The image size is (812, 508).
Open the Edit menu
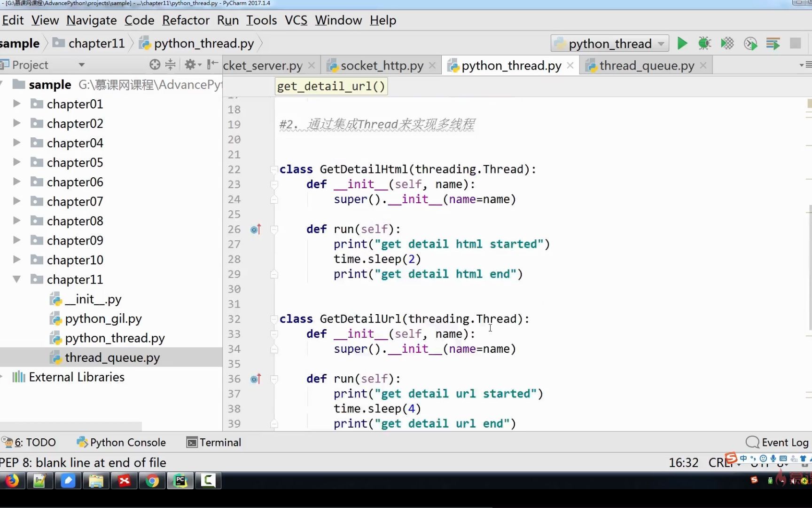pyautogui.click(x=13, y=20)
